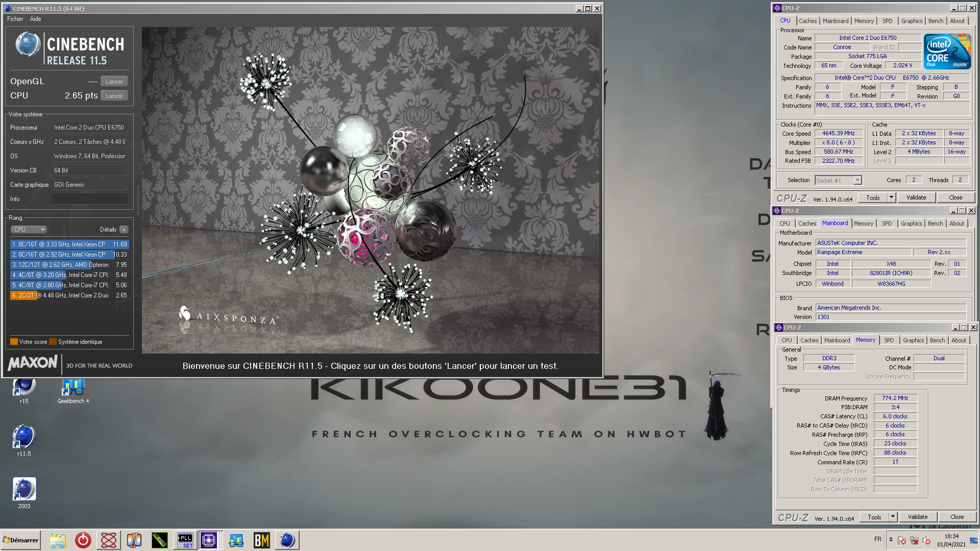Open the thermometer temperature app in taskbar
The height and width of the screenshot is (551, 980).
tap(134, 540)
